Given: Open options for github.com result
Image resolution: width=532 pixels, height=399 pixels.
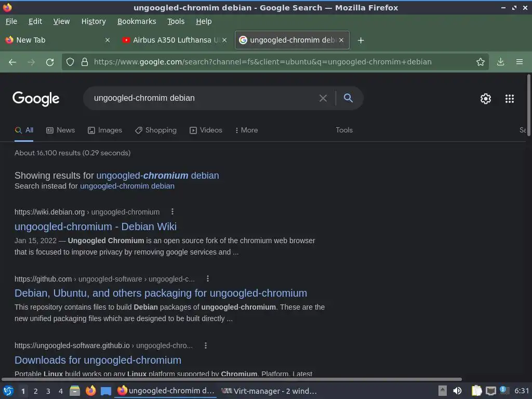Looking at the screenshot, I should [208, 278].
